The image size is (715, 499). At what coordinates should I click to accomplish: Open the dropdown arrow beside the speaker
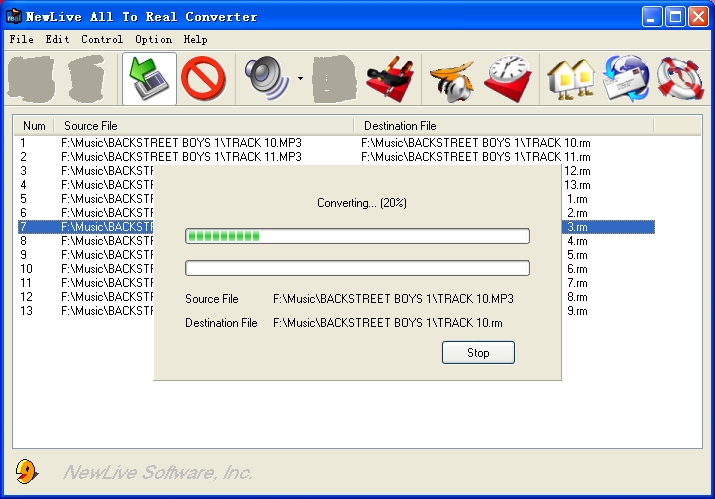click(x=300, y=80)
